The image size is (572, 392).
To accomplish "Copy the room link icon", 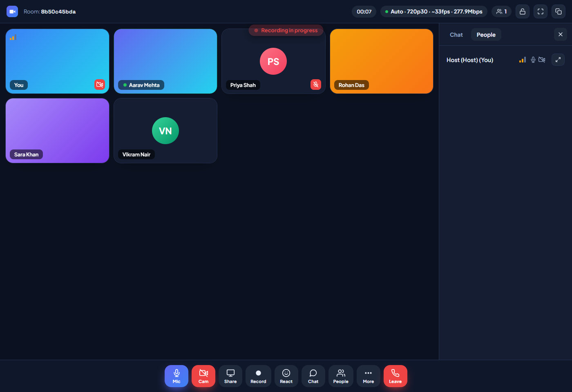I will point(559,11).
